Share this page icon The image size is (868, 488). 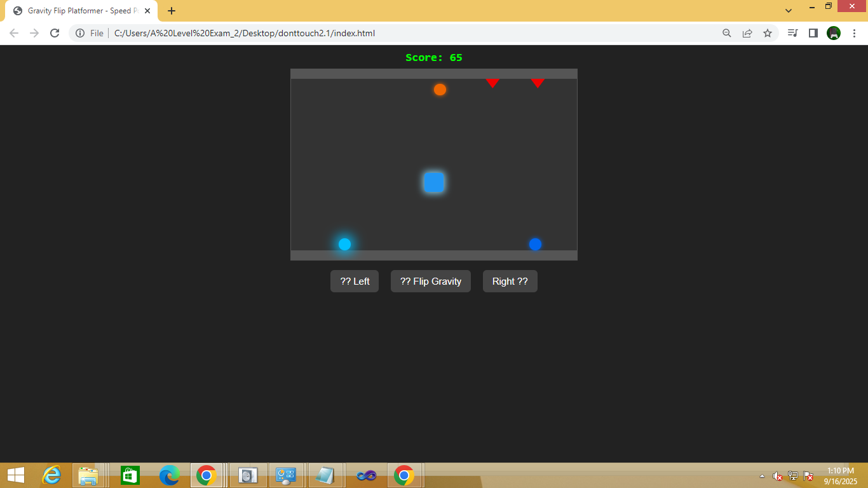click(x=747, y=33)
